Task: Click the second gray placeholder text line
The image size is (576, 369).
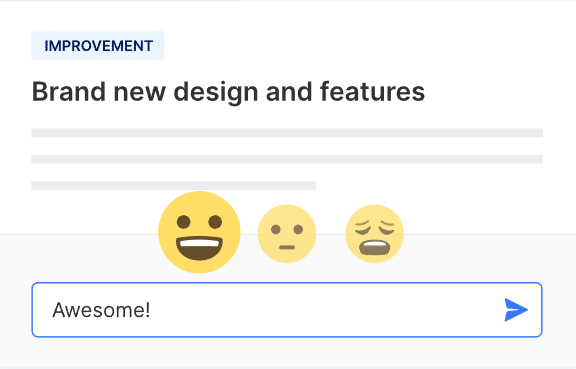Action: coord(287,159)
